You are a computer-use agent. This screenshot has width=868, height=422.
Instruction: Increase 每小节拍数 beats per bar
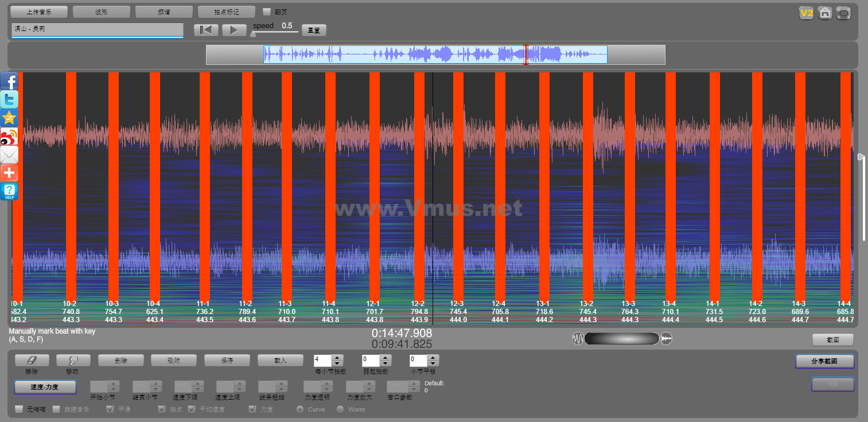coord(338,357)
